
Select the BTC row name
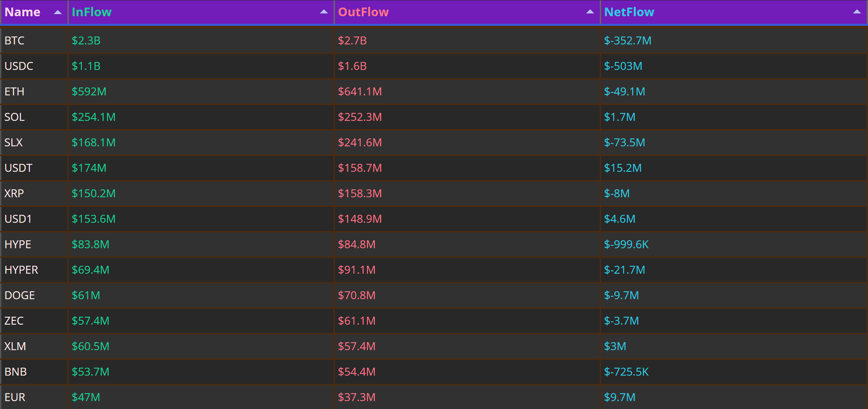click(x=14, y=41)
